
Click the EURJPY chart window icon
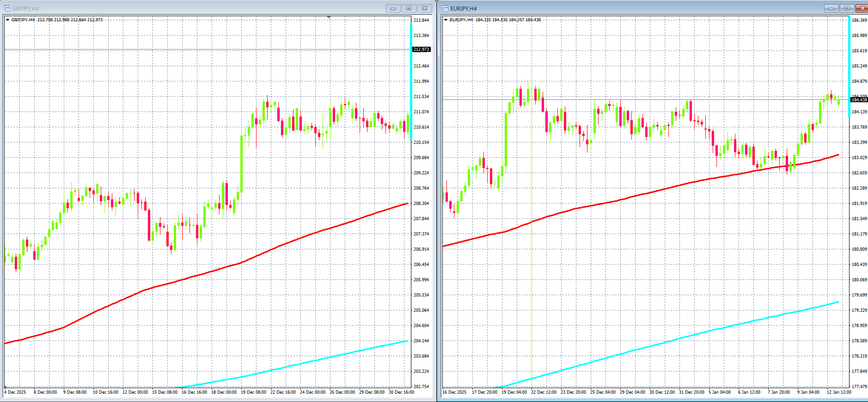(x=445, y=8)
